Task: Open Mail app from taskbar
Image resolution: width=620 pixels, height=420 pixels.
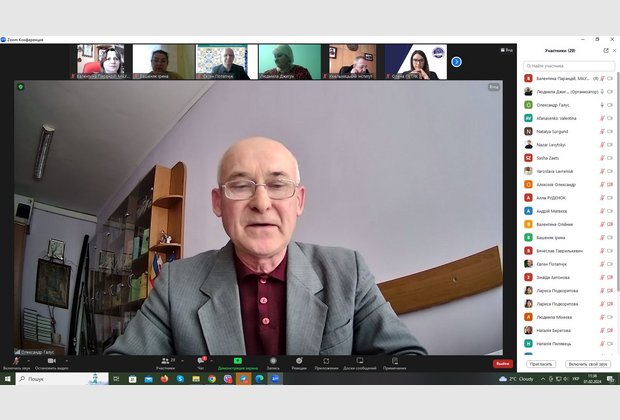Action: [148, 379]
